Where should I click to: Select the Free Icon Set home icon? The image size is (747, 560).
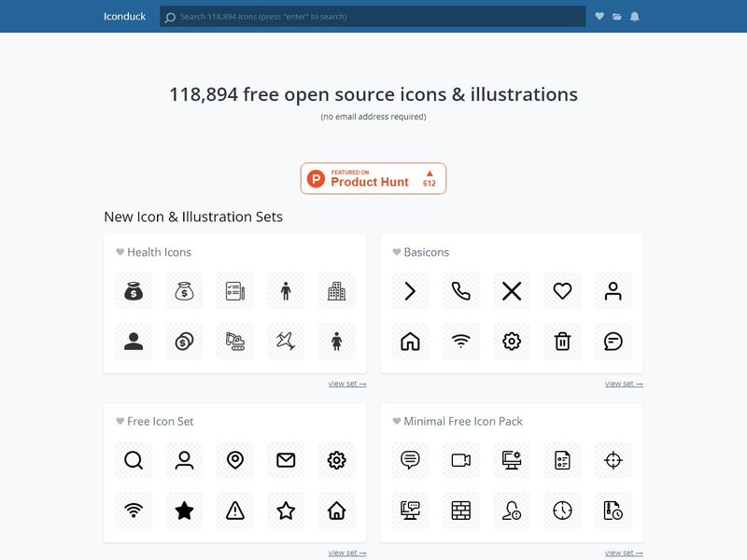point(336,511)
